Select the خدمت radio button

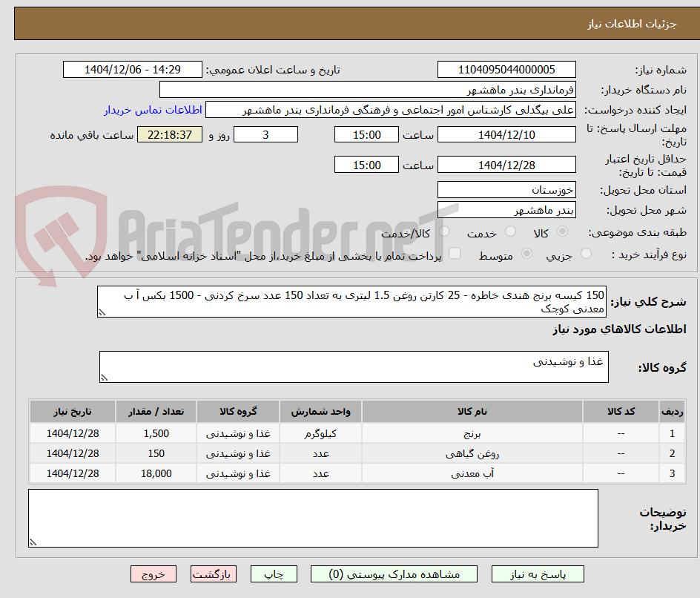(510, 231)
